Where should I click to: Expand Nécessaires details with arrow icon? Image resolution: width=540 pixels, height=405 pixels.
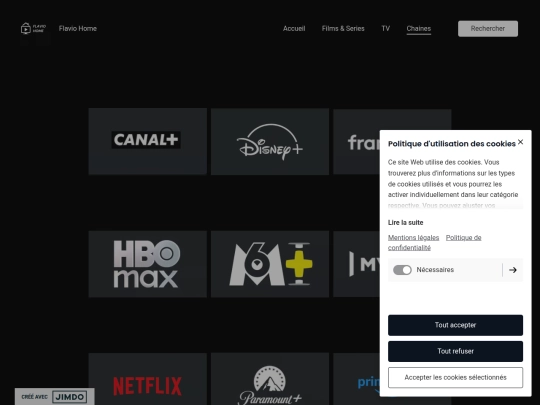(513, 270)
